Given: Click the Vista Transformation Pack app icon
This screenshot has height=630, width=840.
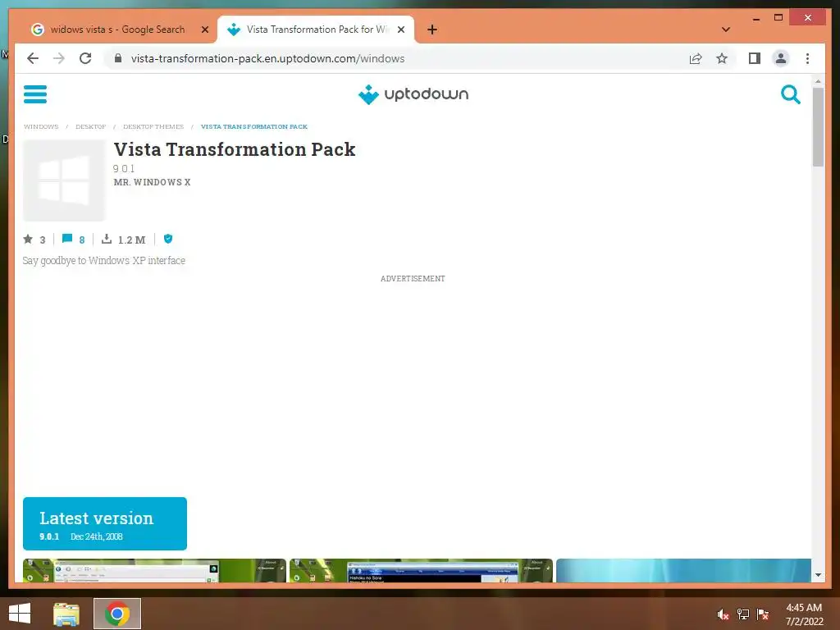Looking at the screenshot, I should (x=64, y=180).
